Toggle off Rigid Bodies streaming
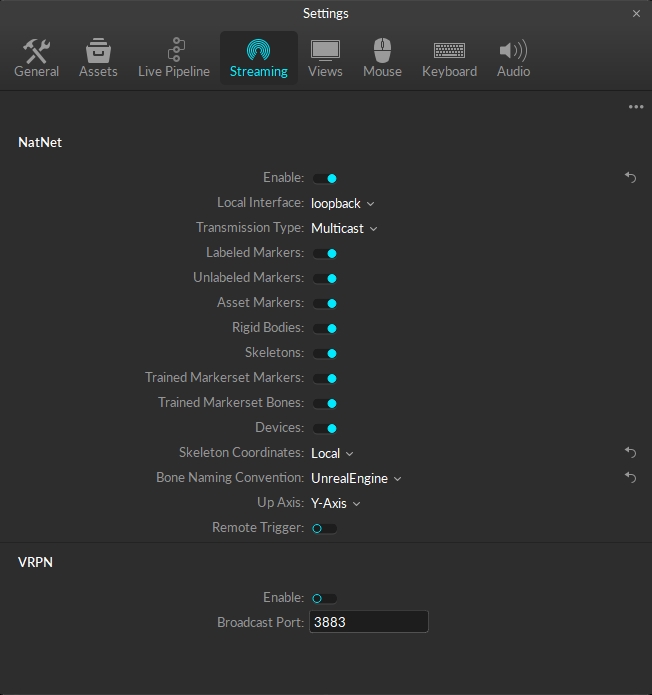The width and height of the screenshot is (652, 695). tap(325, 328)
